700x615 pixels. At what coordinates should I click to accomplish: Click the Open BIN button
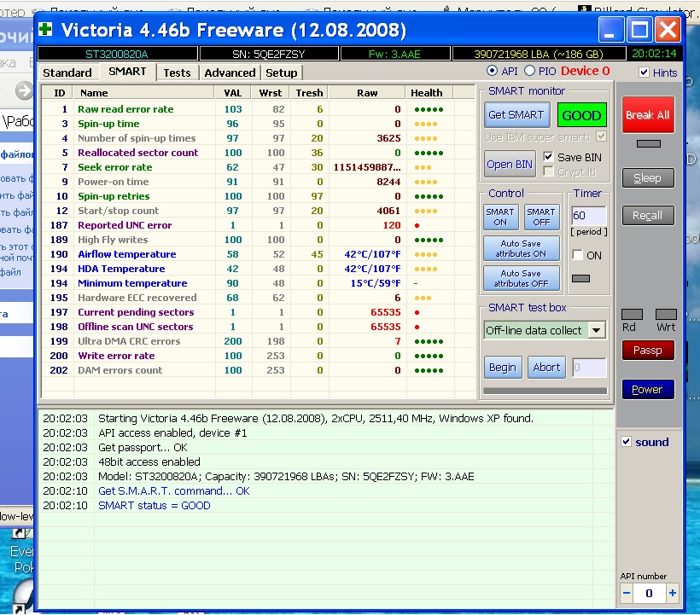510,164
